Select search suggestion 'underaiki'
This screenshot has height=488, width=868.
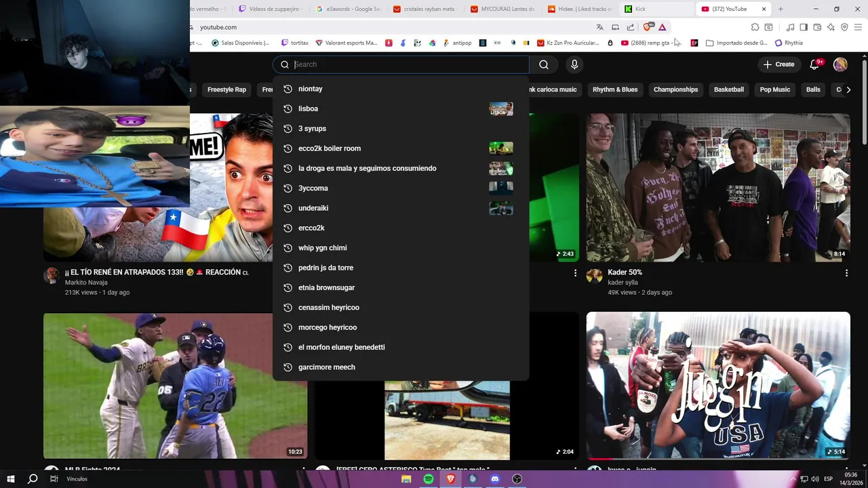[x=401, y=208]
